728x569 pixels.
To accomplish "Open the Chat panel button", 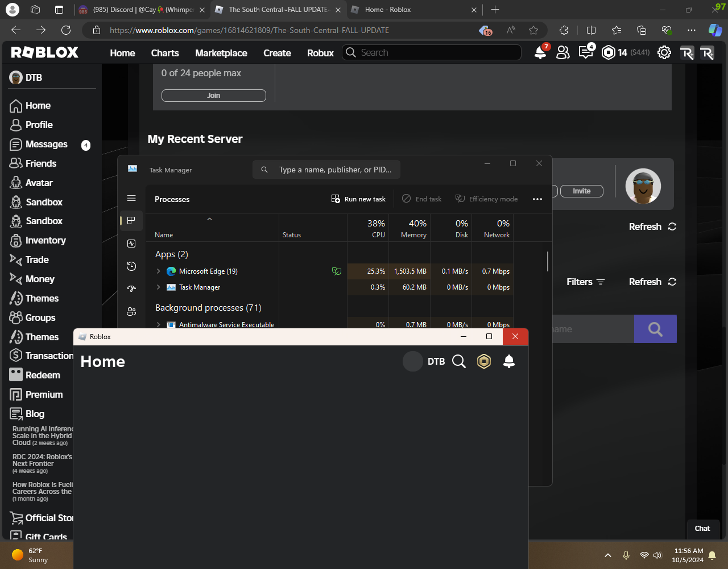I will [x=702, y=529].
